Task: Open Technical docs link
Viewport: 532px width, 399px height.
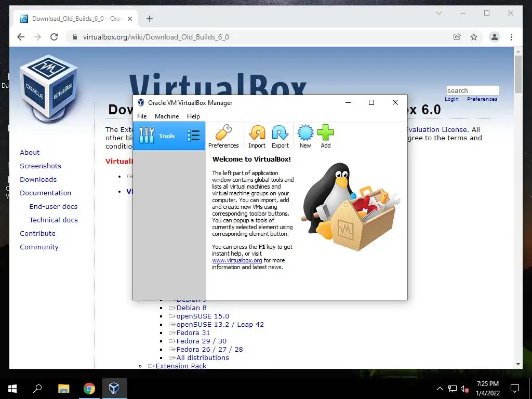Action: [x=54, y=220]
